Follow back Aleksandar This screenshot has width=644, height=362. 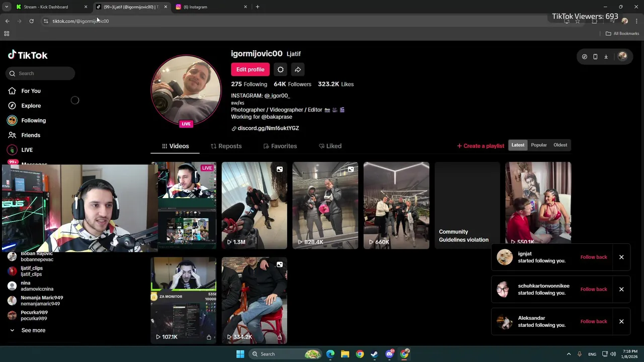594,321
